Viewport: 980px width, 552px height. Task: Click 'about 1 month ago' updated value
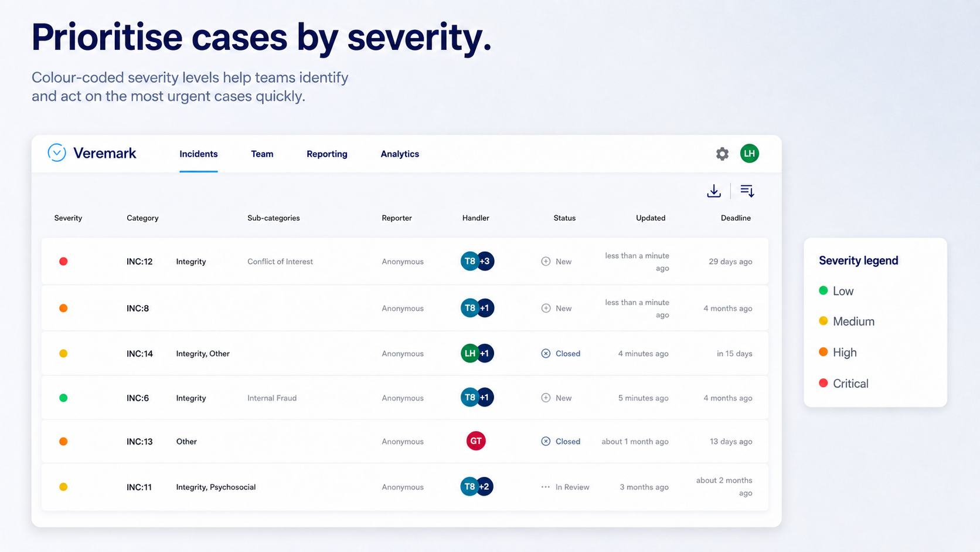pyautogui.click(x=635, y=441)
